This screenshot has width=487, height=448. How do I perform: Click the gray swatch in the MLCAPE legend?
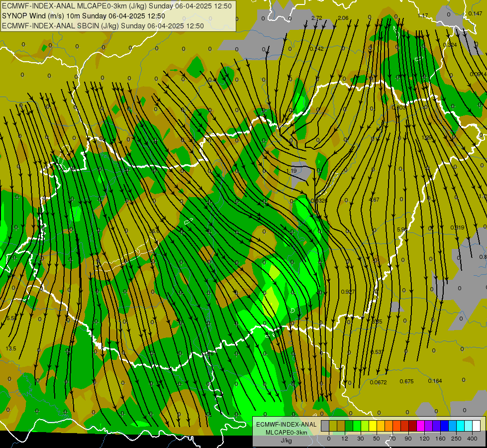[325, 426]
